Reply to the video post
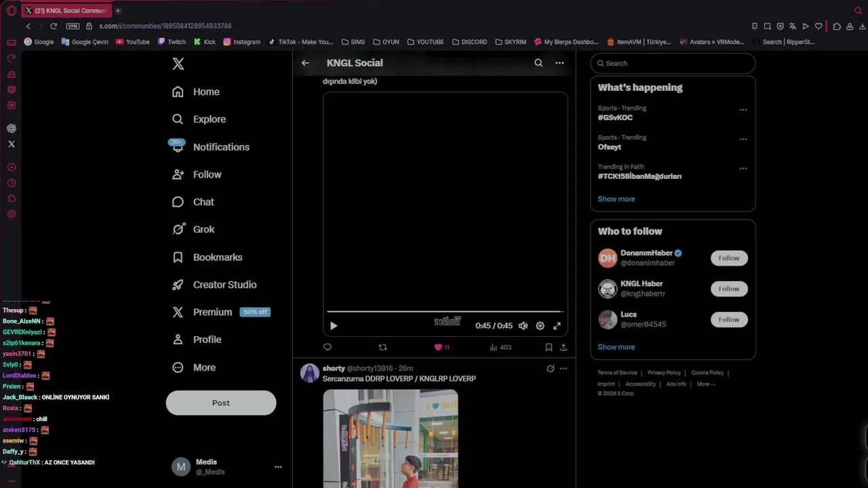The image size is (868, 488). point(328,347)
